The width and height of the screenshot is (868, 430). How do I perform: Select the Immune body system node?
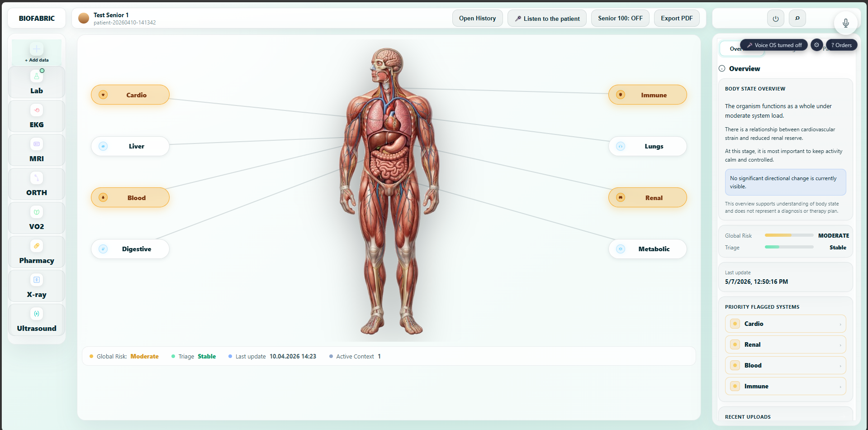(648, 95)
